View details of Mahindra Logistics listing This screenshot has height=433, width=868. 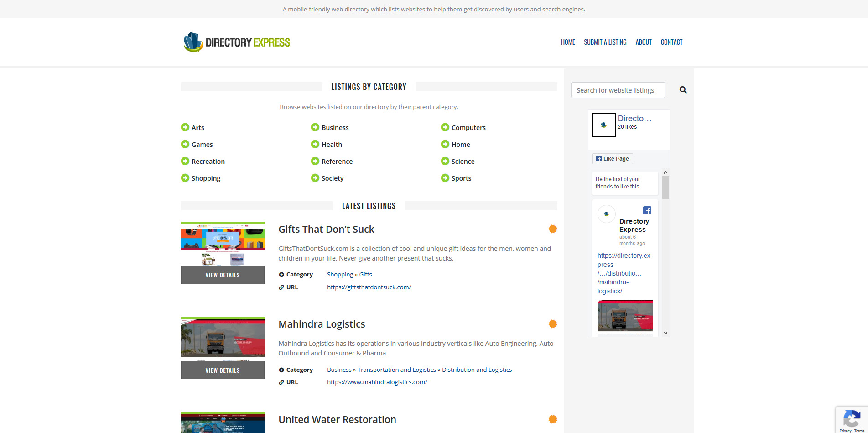coord(223,370)
